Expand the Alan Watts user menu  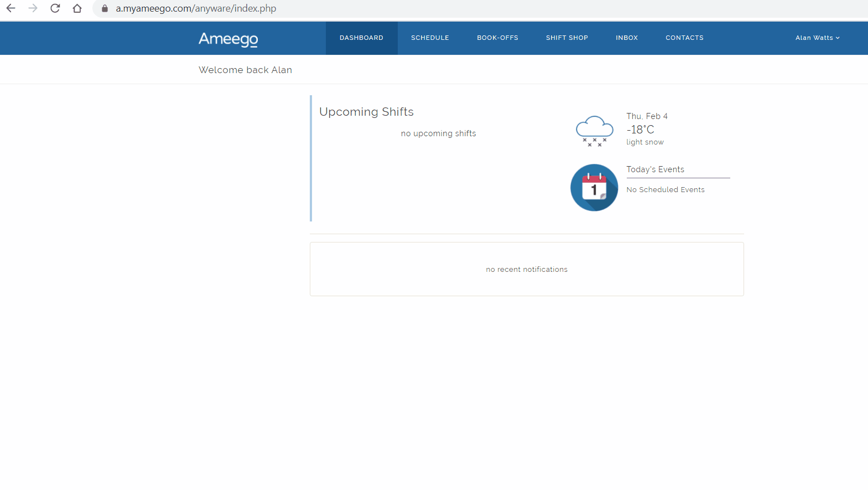(817, 38)
